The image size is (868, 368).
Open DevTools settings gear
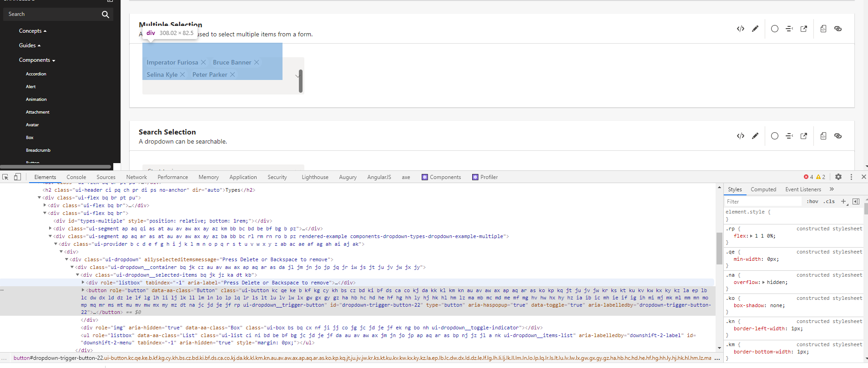coord(838,177)
